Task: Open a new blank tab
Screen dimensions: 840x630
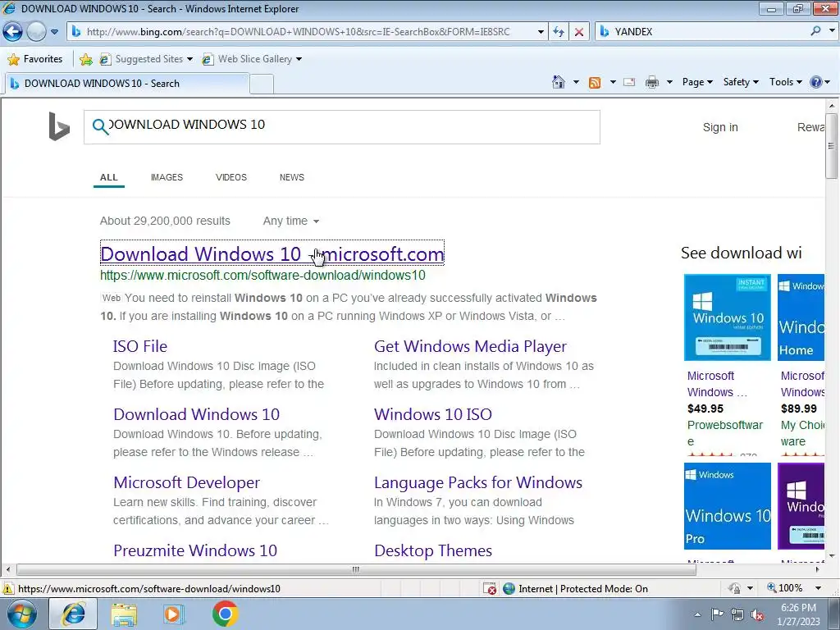Action: coord(262,84)
